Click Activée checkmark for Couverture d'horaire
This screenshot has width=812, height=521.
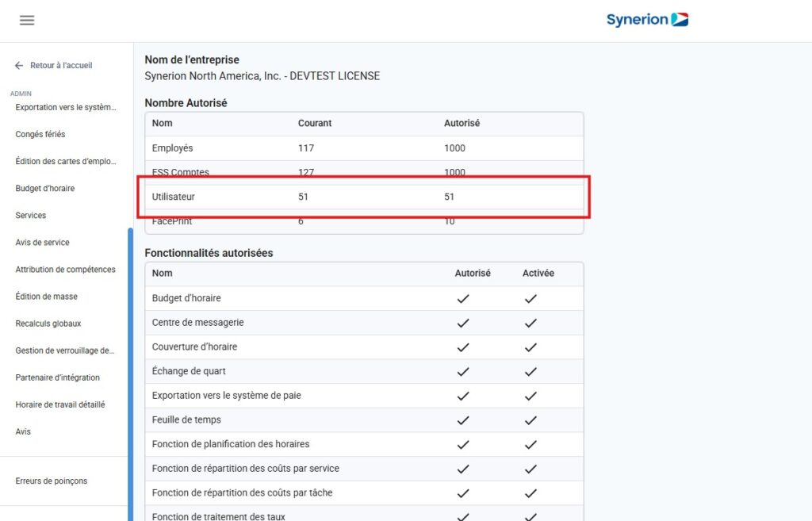530,347
